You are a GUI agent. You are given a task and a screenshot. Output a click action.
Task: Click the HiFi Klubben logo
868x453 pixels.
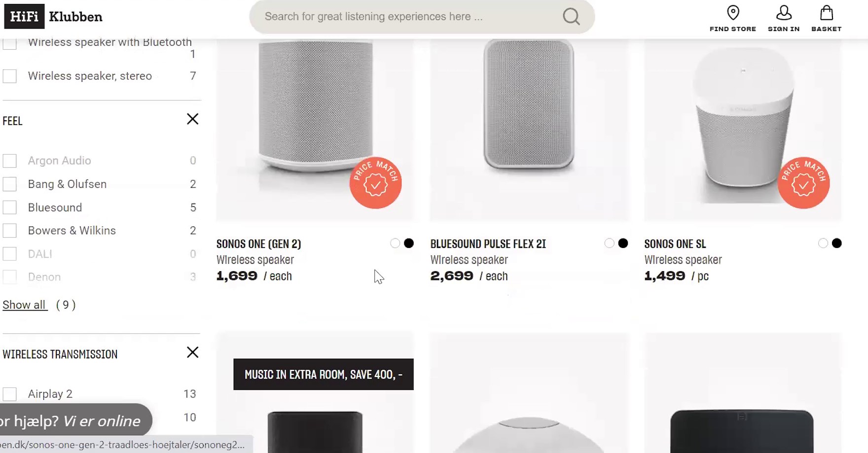tap(53, 17)
